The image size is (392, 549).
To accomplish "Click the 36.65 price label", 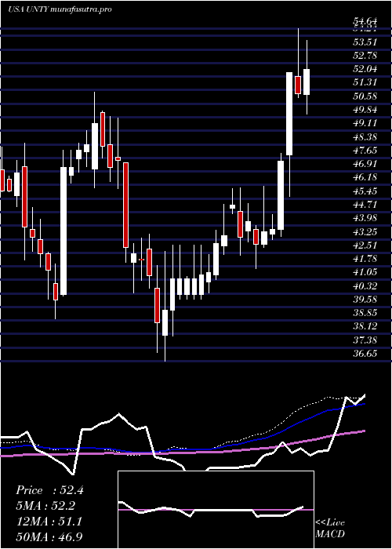I will [x=365, y=353].
